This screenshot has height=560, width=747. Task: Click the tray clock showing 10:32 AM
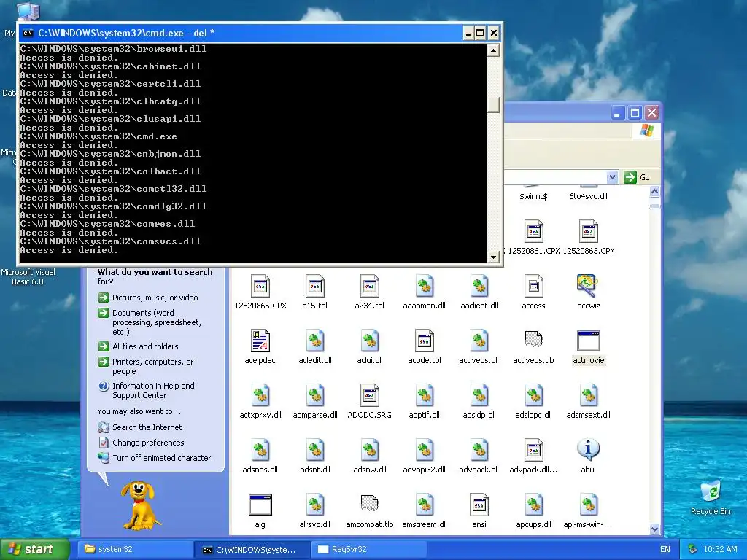point(720,549)
